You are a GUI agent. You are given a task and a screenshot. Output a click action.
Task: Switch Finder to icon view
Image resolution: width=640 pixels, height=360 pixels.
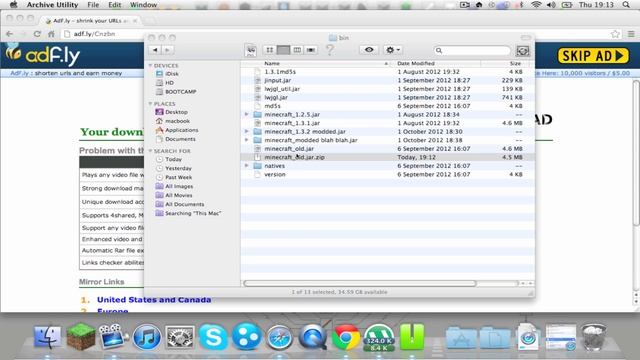[270, 50]
